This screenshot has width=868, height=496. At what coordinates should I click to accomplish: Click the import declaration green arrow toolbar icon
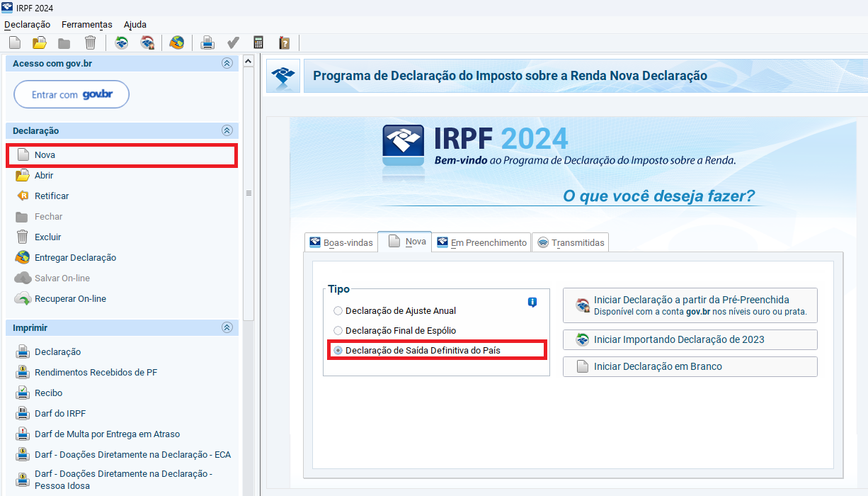[122, 43]
